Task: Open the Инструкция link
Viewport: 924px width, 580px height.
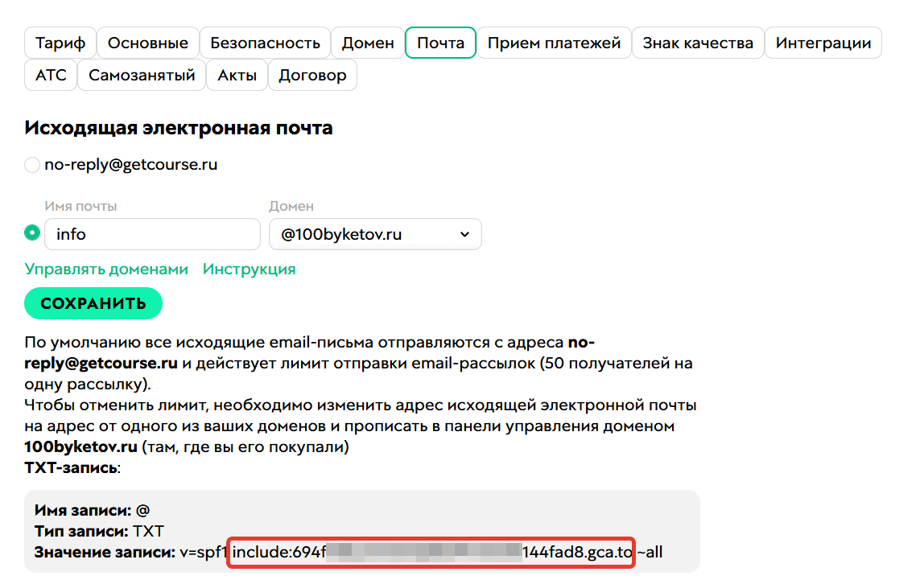Action: pyautogui.click(x=250, y=269)
